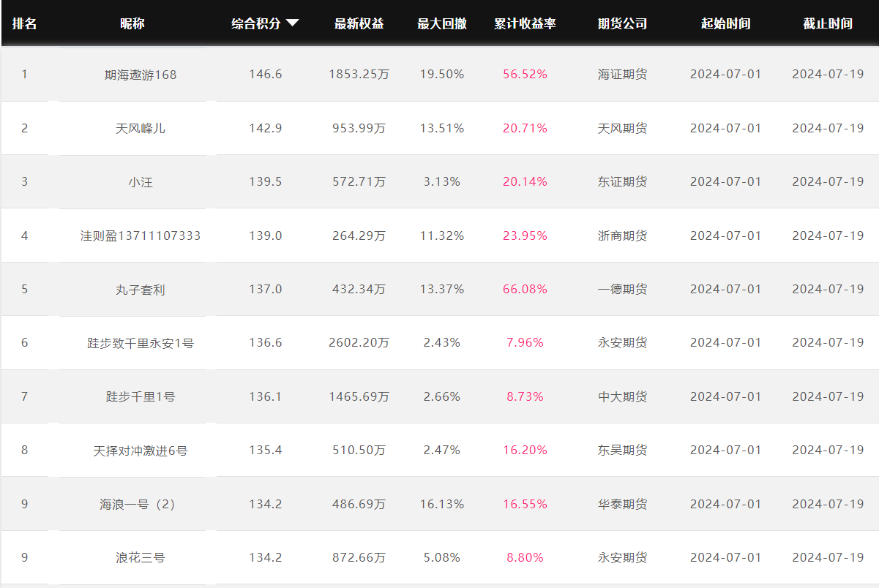The width and height of the screenshot is (879, 588).
Task: Click return rate 7.96%
Action: tap(525, 342)
